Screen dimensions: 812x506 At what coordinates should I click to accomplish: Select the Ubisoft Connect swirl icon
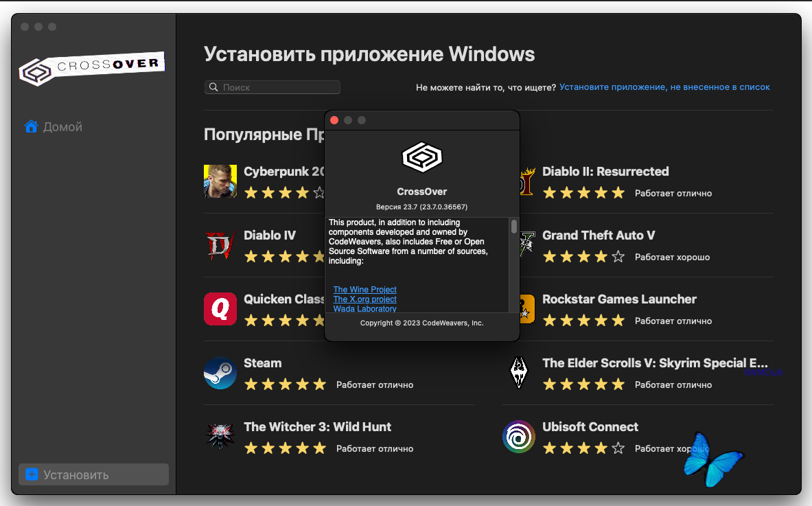point(518,437)
